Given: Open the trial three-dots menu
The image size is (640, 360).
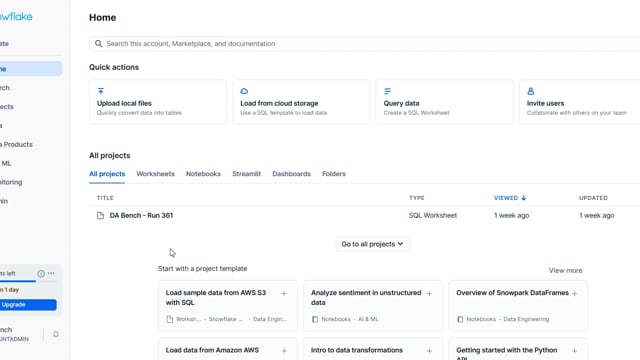Looking at the screenshot, I should point(51,273).
